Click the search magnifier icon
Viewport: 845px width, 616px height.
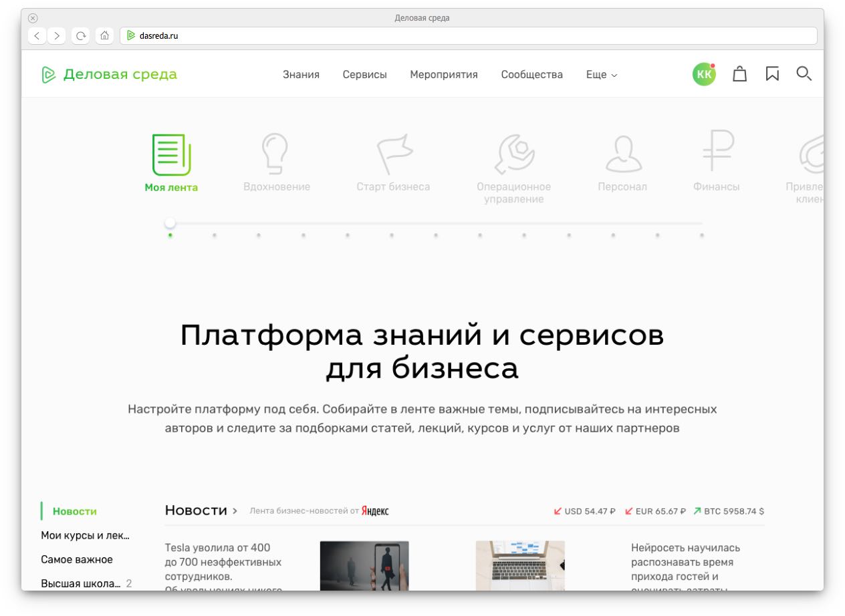coord(804,73)
